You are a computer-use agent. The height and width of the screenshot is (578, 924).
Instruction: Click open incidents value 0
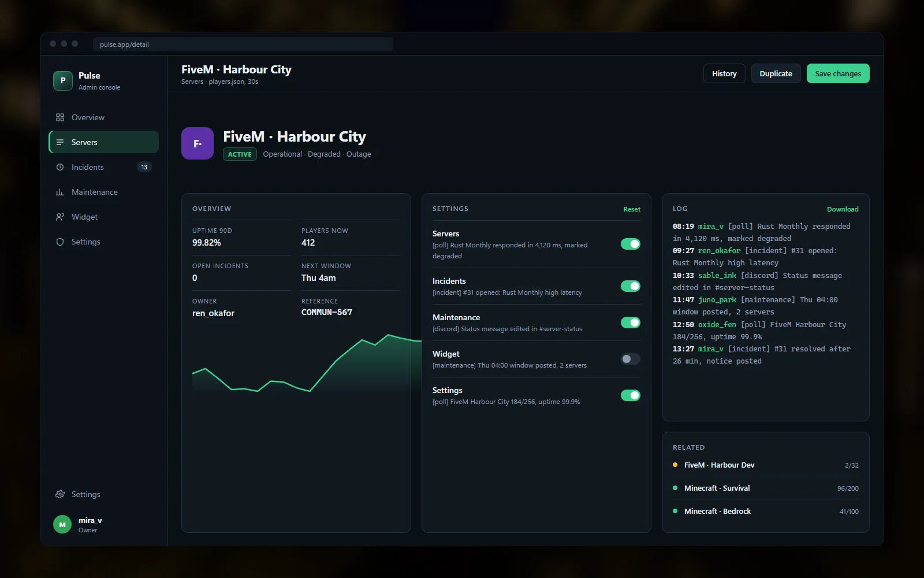(x=195, y=278)
